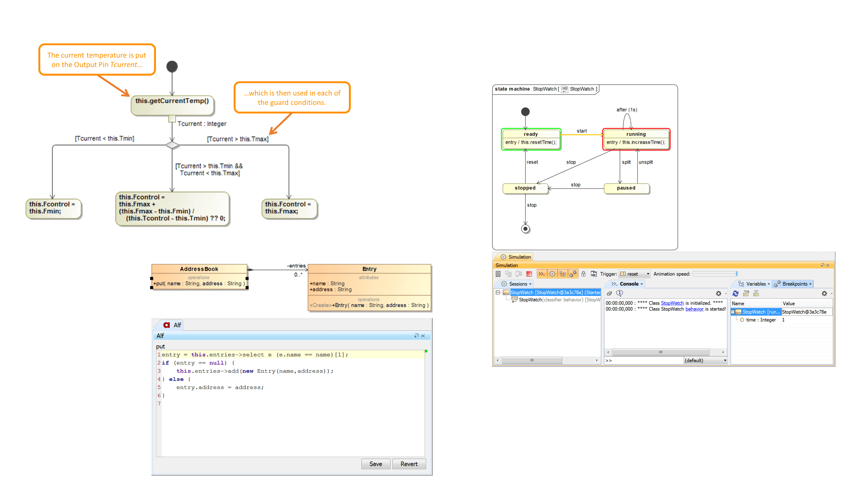868x488 pixels.
Task: Click the step into icon in Simulation toolbar
Action: 509,274
